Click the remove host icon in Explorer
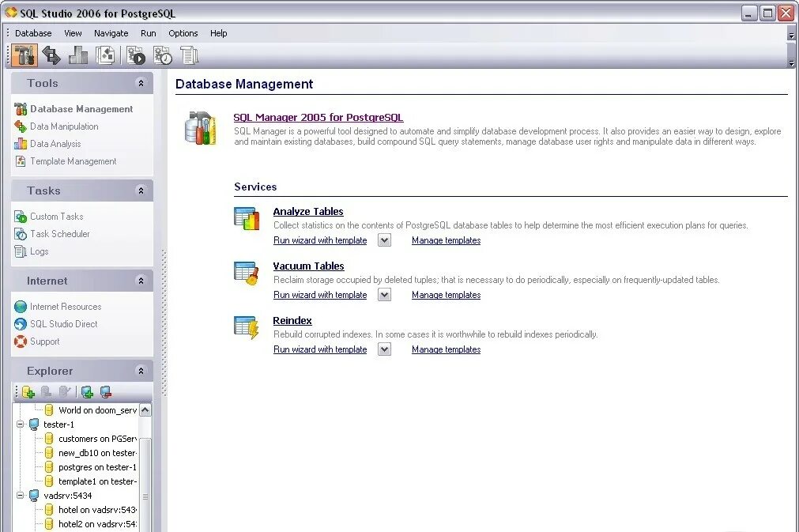799x532 pixels. [105, 392]
